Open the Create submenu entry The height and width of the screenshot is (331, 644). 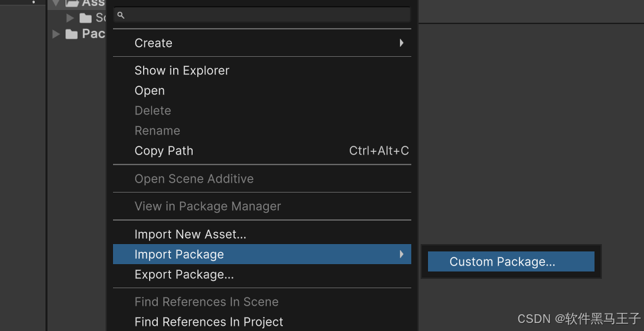pyautogui.click(x=154, y=43)
